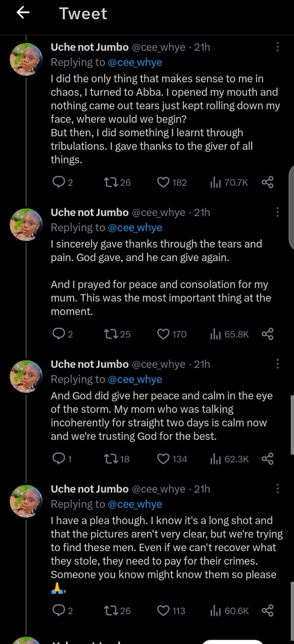Reply to the "gave thanks through tears" tweet
Viewport: 294px width, 644px height.
58,334
